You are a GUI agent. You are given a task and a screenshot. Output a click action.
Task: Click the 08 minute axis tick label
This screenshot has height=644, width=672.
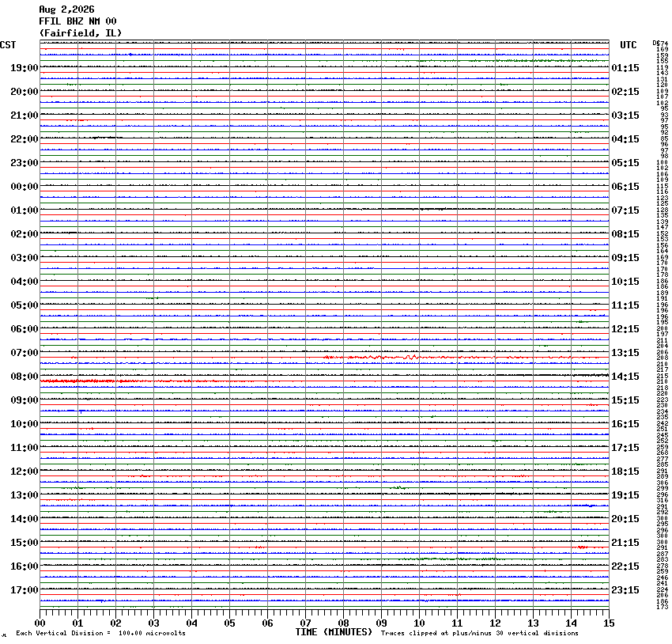343,623
